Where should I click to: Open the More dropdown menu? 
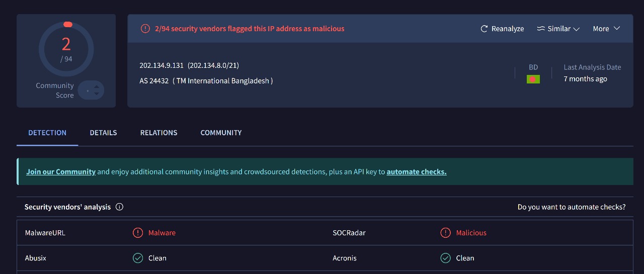tap(606, 29)
